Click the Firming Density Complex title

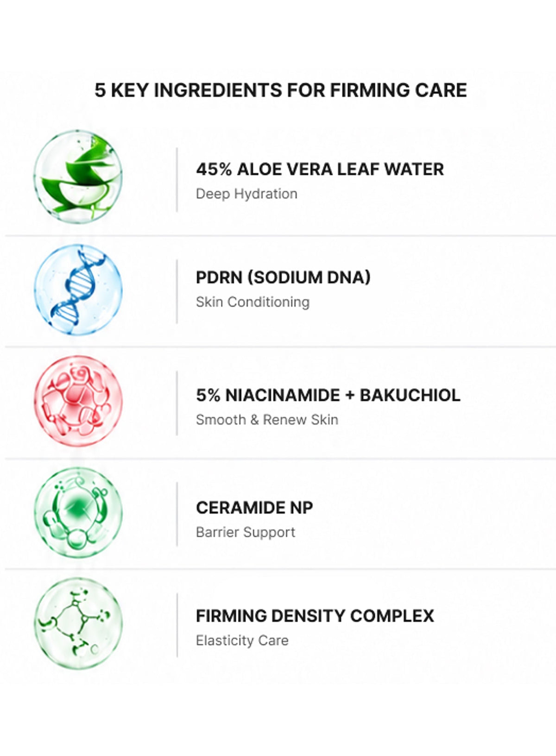[x=315, y=616]
